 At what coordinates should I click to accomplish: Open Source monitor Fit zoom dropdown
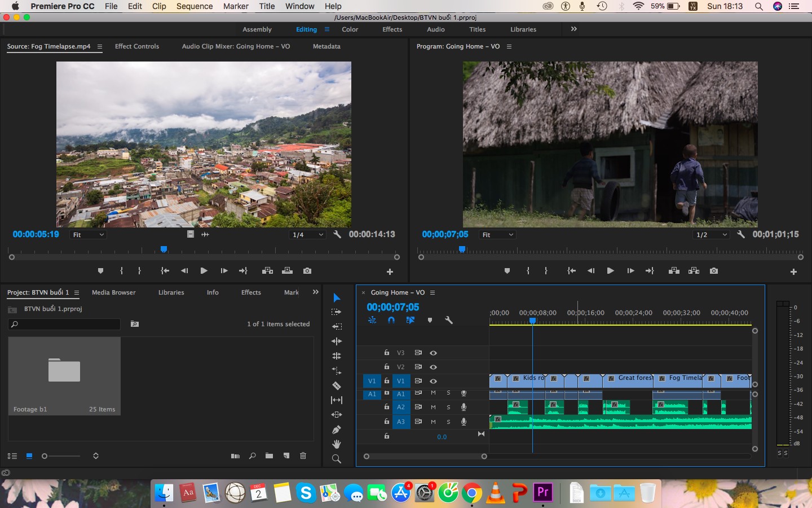coord(88,235)
